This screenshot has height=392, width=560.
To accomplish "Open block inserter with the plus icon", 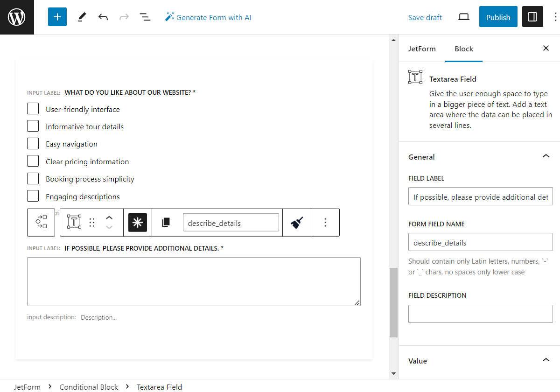I will pyautogui.click(x=57, y=17).
